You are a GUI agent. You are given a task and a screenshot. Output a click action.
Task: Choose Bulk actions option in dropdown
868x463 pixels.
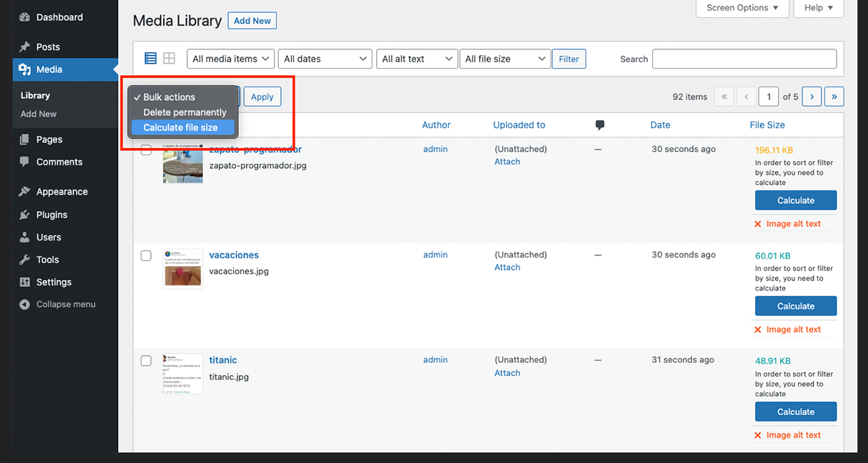point(183,97)
